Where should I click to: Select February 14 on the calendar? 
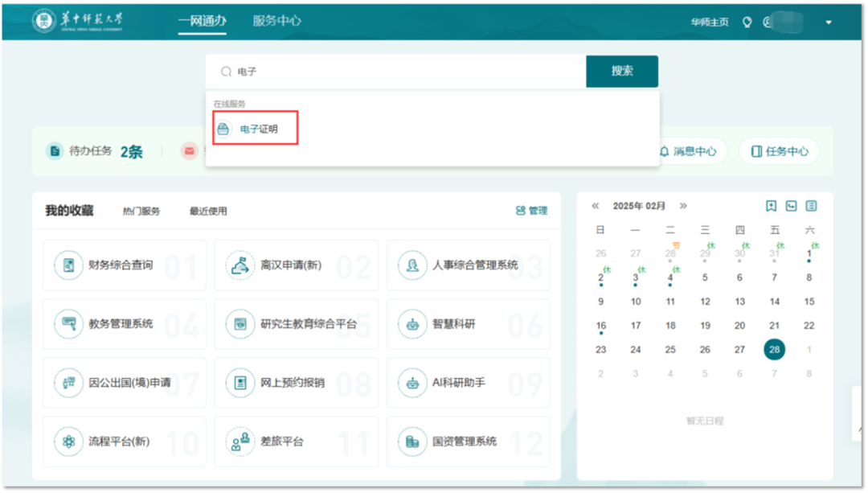pos(775,302)
